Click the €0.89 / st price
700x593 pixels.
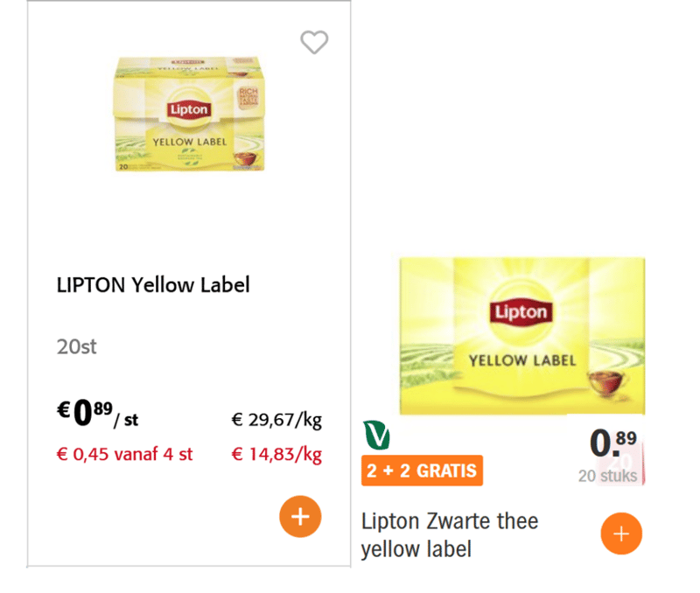98,415
